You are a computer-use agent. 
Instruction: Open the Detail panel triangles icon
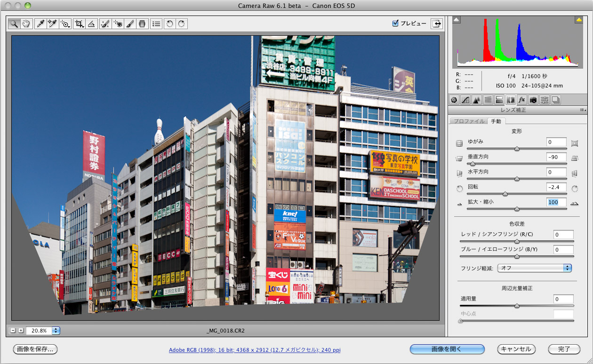477,100
